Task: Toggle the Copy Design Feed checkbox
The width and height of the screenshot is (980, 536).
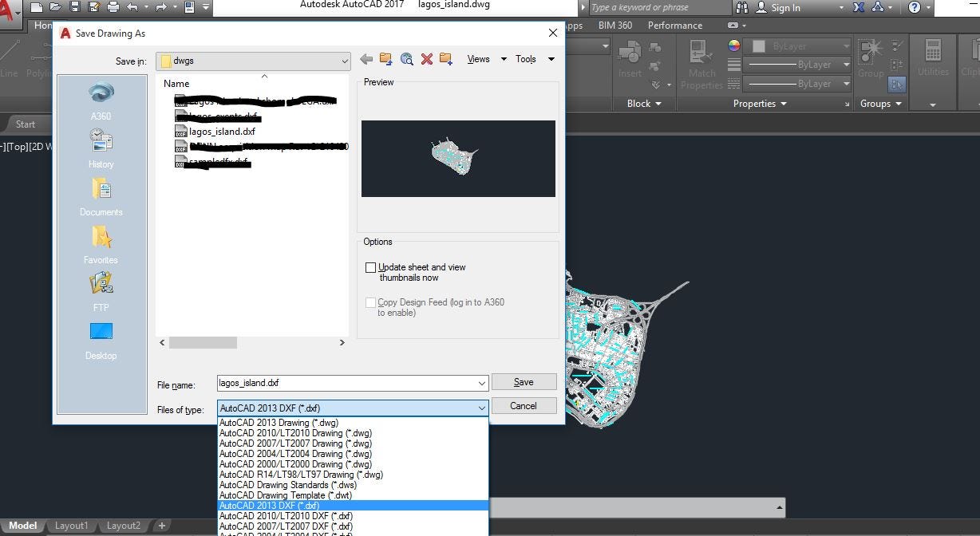Action: click(370, 302)
